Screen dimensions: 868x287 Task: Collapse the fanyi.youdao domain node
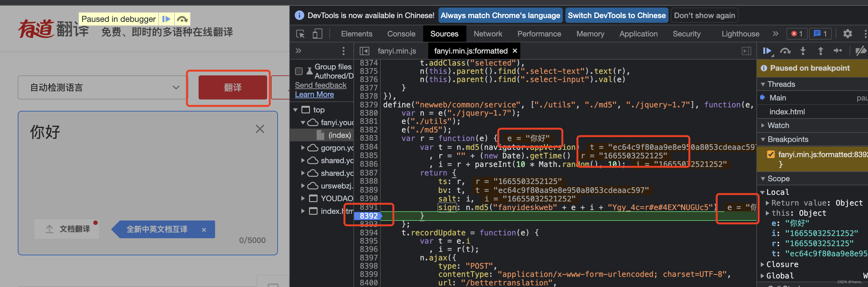coord(303,123)
